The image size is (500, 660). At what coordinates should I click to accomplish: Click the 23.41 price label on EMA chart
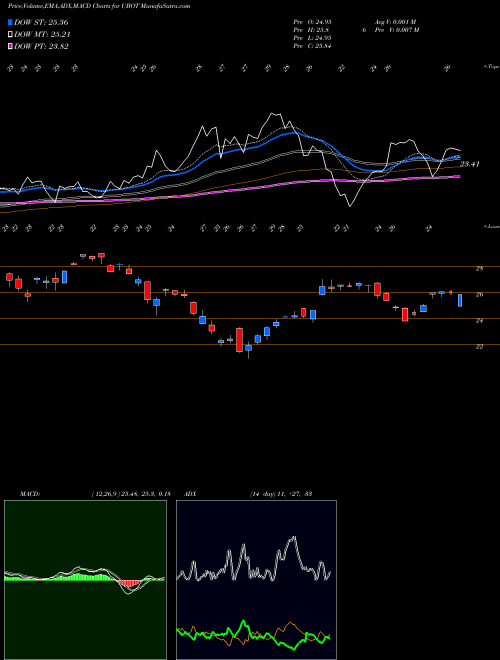click(x=470, y=164)
